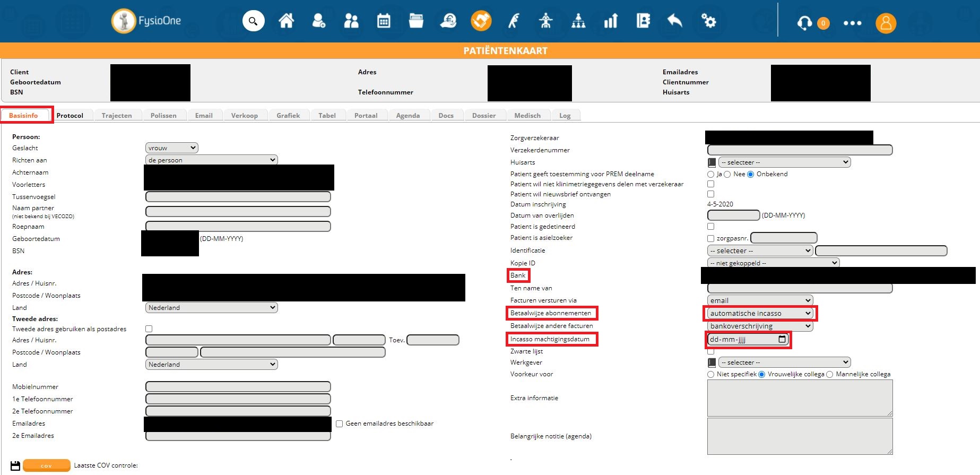Open the calendar icon in toolbar
Image resolution: width=980 pixels, height=475 pixels.
click(383, 21)
